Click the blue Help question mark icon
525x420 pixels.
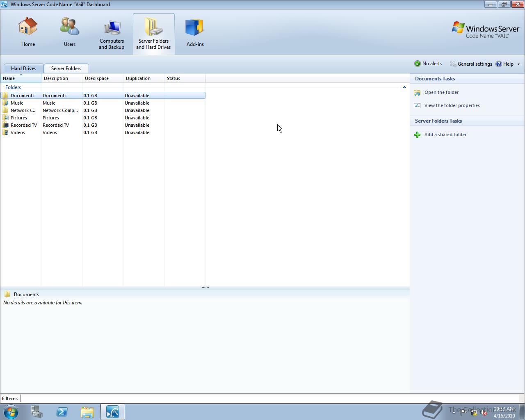click(x=499, y=64)
